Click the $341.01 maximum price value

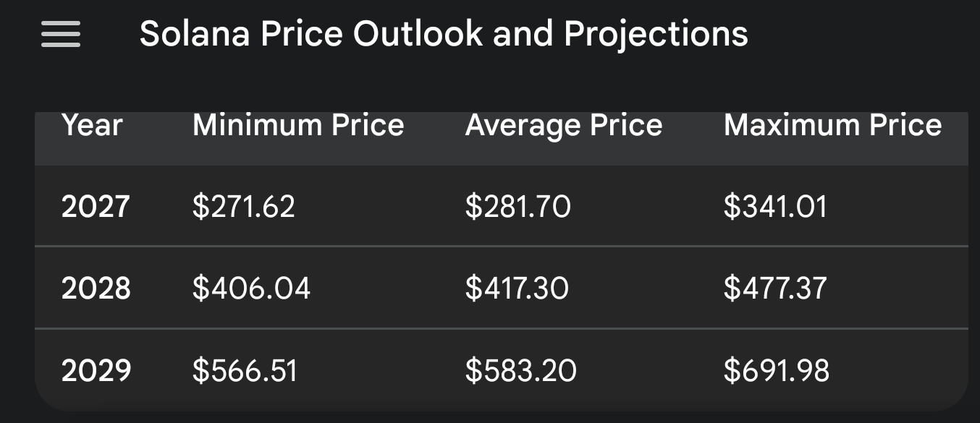[775, 207]
